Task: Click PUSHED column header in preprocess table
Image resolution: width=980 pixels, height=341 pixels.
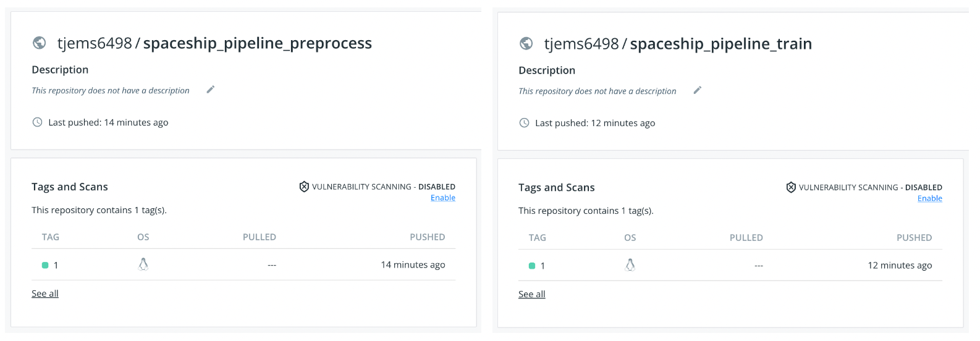Action: point(428,237)
